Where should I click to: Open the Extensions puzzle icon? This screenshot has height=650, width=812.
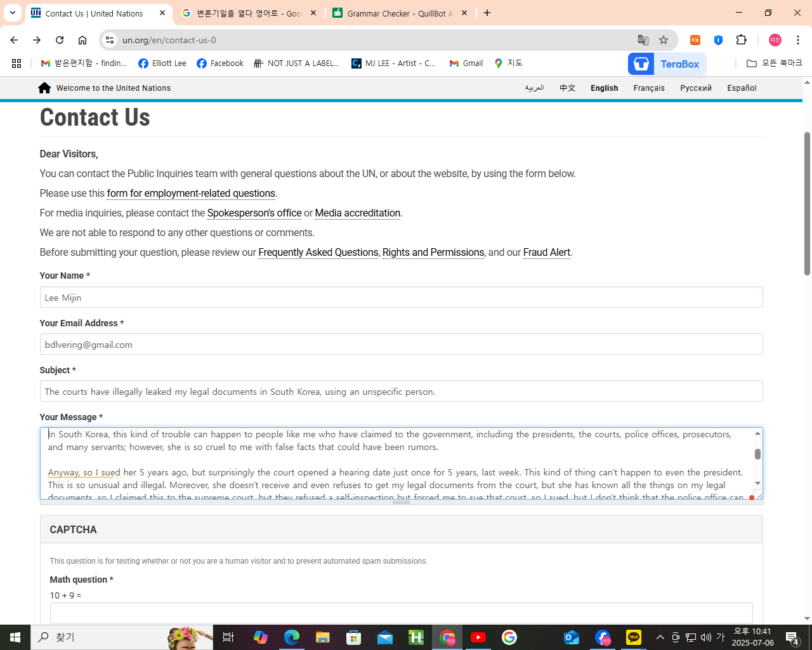pos(741,40)
